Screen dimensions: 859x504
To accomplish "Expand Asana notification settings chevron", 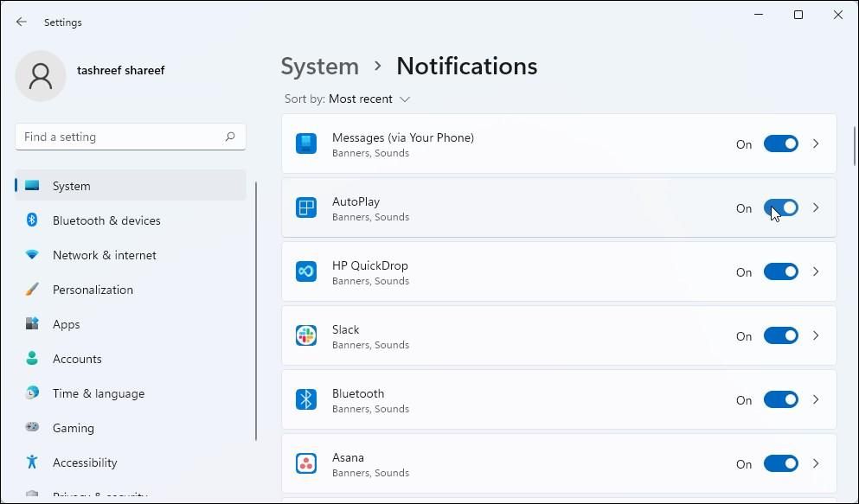I will 816,463.
